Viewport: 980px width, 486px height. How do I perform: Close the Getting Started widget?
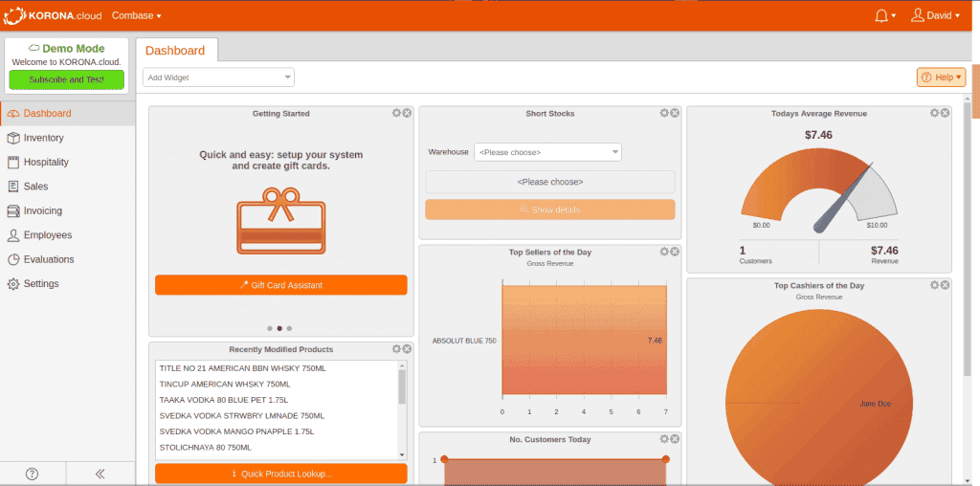[407, 113]
